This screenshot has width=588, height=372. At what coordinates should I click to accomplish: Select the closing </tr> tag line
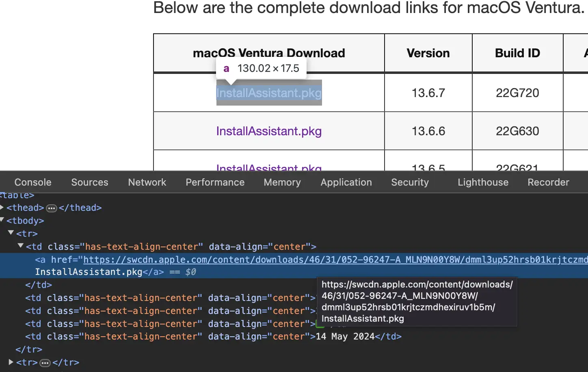(x=29, y=349)
